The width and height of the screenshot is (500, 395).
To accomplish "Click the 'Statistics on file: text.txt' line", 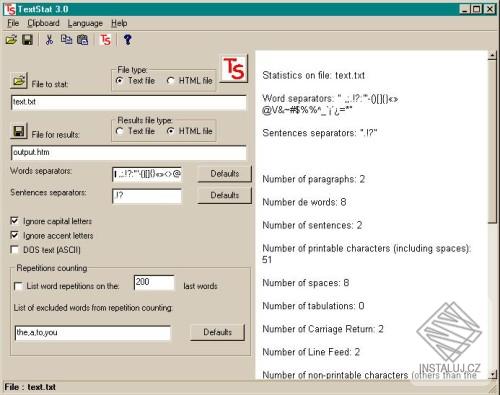I will (x=314, y=75).
